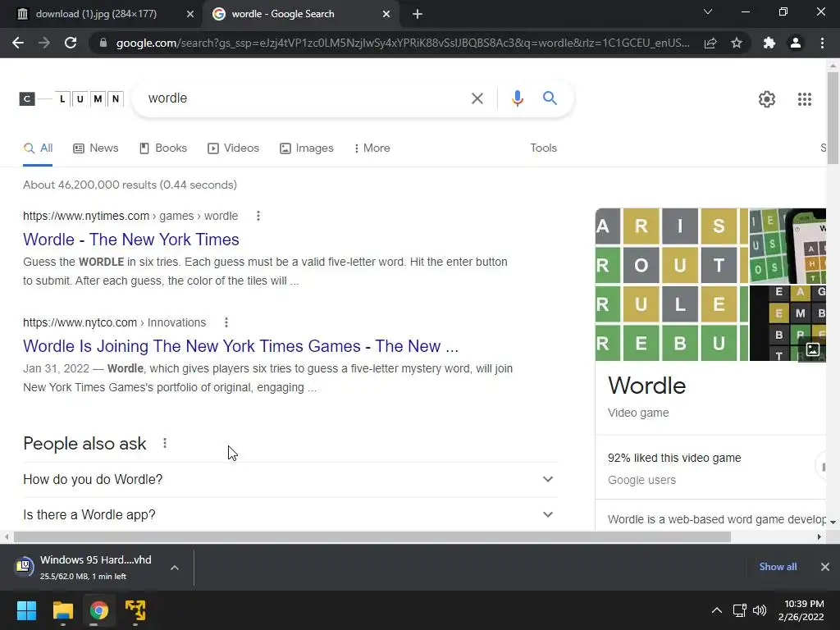The width and height of the screenshot is (840, 630).
Task: Open the volume tray icon
Action: pyautogui.click(x=760, y=610)
